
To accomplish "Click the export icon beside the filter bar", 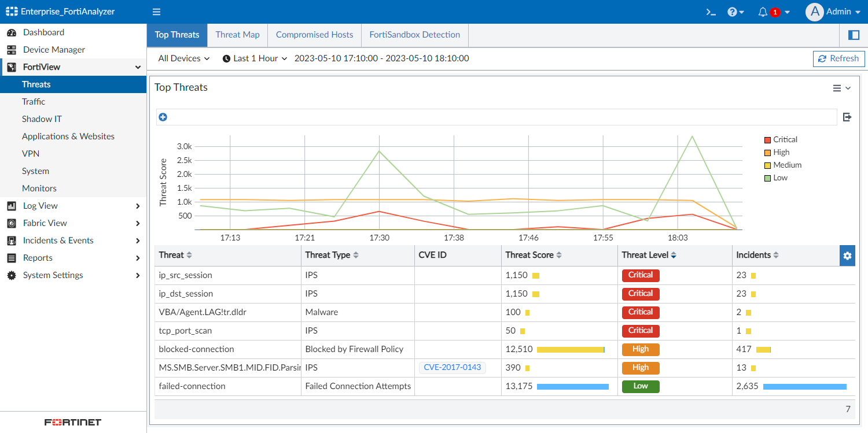I will coord(847,117).
